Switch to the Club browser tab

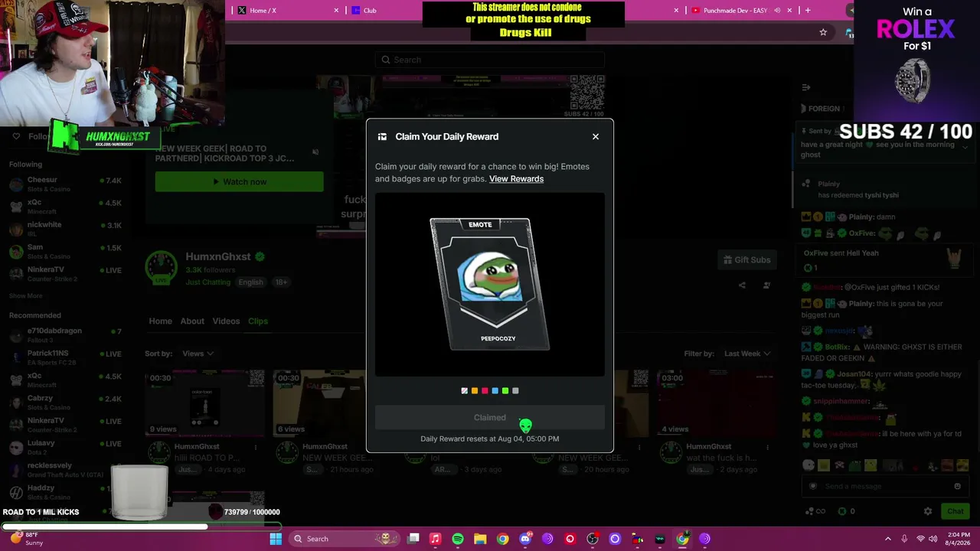pyautogui.click(x=370, y=10)
